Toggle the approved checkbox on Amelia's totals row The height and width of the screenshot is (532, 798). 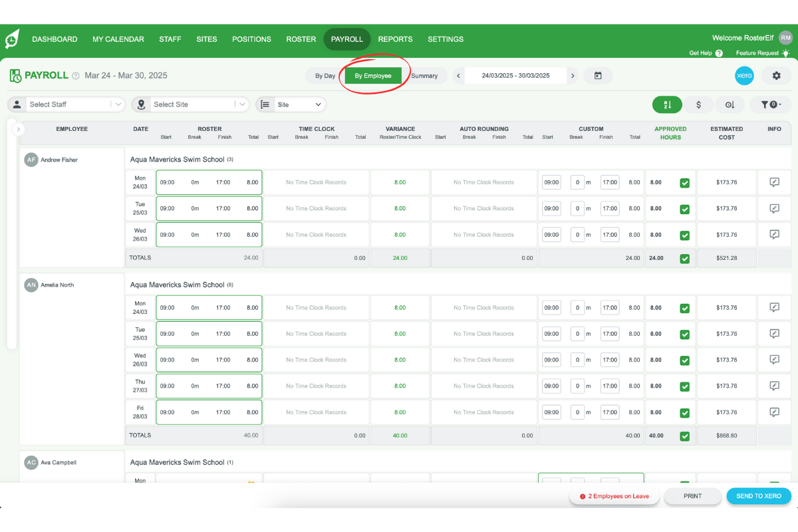(684, 436)
